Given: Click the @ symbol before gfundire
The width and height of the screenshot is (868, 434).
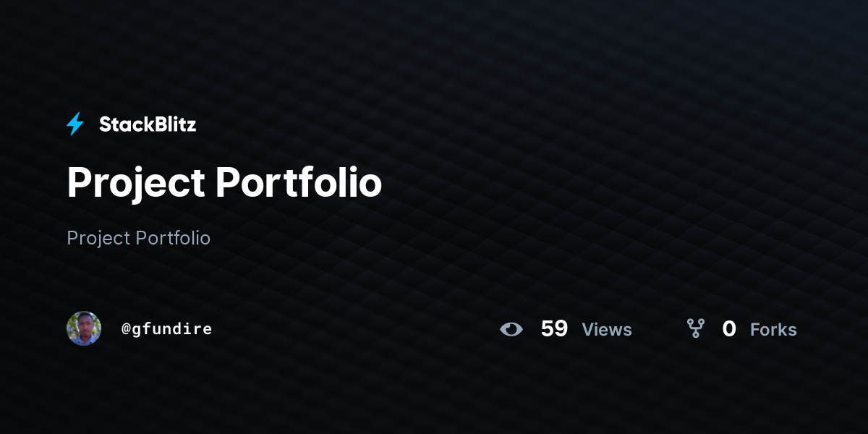Looking at the screenshot, I should 126,329.
